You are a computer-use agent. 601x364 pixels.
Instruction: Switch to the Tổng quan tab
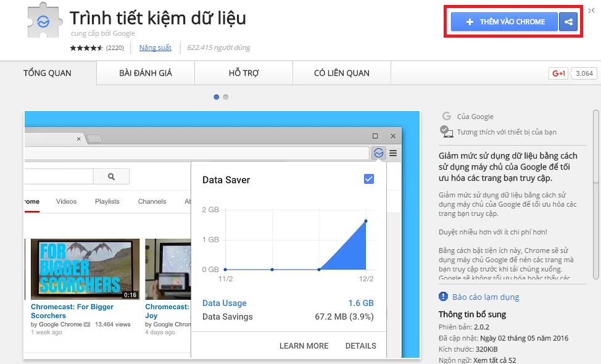48,73
